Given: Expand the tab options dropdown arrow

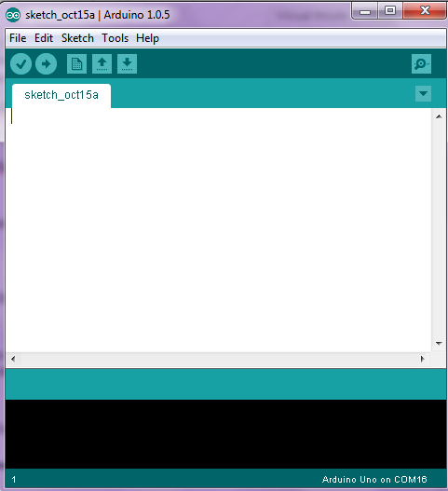Looking at the screenshot, I should coord(423,93).
